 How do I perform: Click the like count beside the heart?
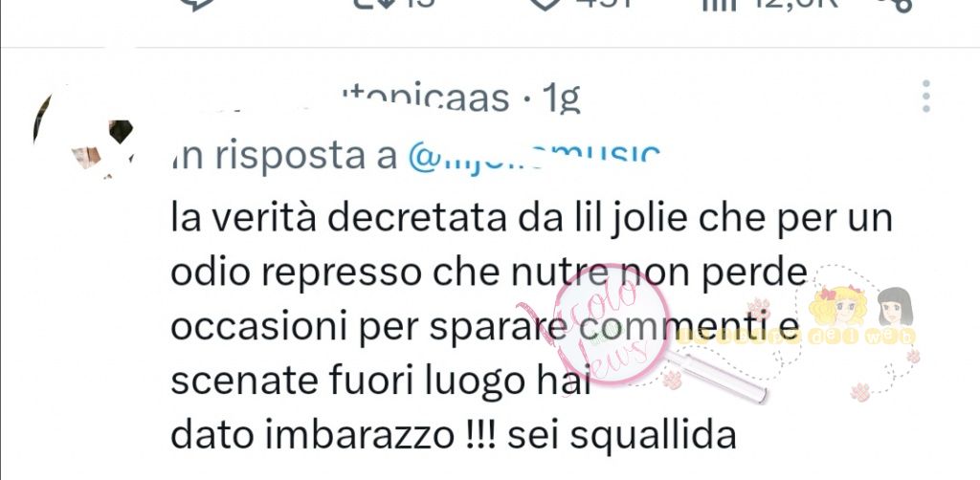(x=601, y=3)
